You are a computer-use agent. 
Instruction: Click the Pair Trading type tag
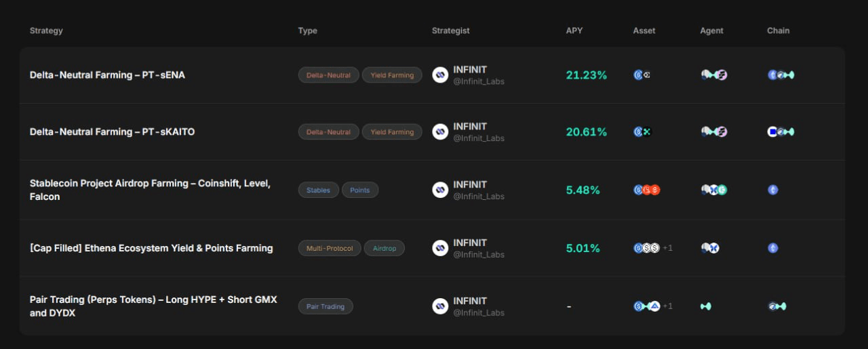point(325,306)
